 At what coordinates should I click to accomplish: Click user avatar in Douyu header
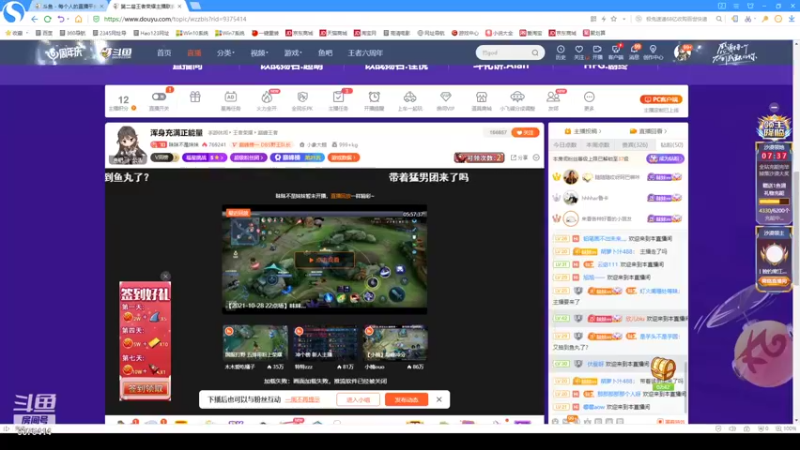click(x=682, y=53)
